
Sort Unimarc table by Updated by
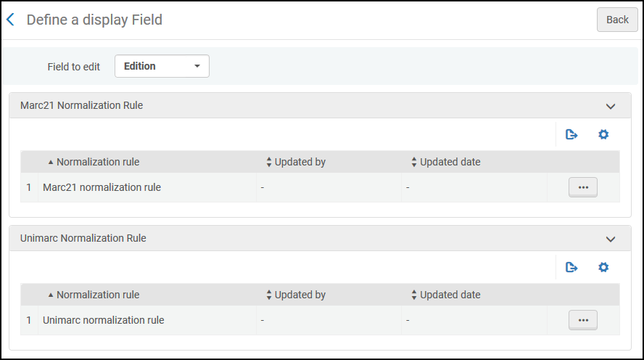tap(296, 295)
